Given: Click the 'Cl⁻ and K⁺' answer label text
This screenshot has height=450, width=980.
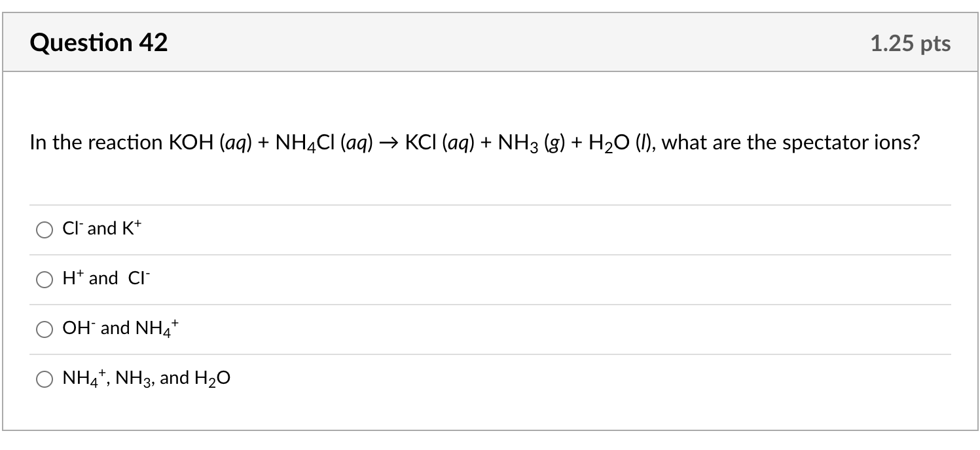Looking at the screenshot, I should click(x=101, y=229).
